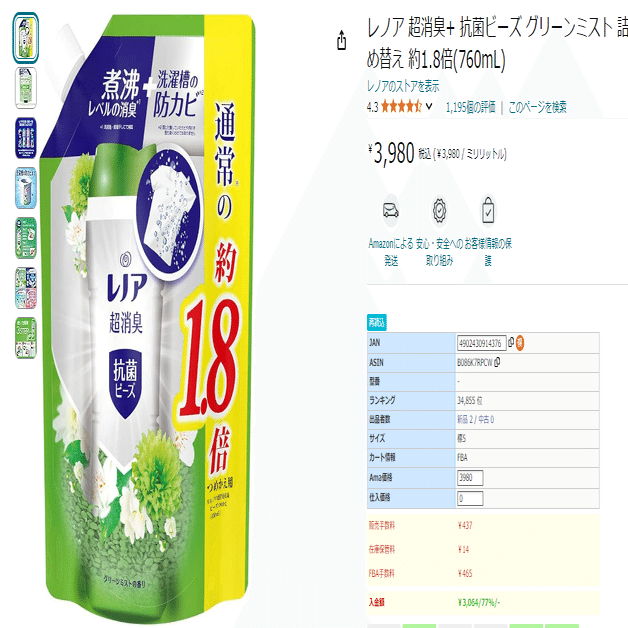
Task: Open the レノアのストアを表示 store link
Action: [x=403, y=86]
